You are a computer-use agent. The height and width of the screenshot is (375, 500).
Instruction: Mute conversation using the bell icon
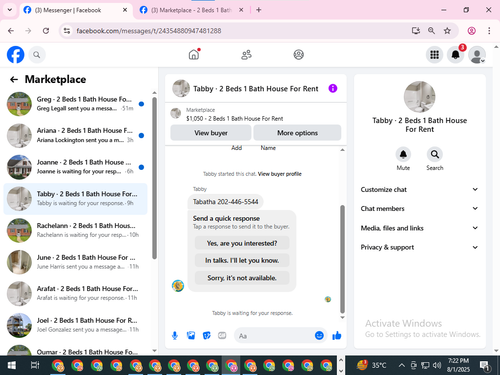point(403,154)
